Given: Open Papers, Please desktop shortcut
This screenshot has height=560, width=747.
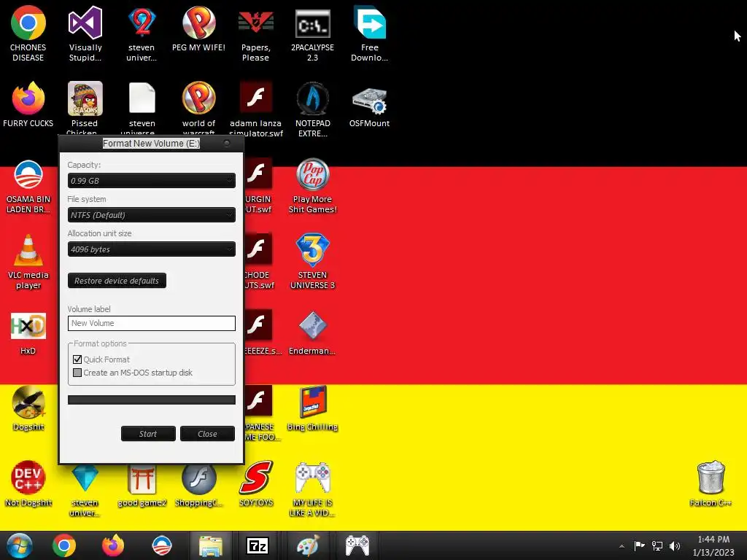Looking at the screenshot, I should [256, 34].
